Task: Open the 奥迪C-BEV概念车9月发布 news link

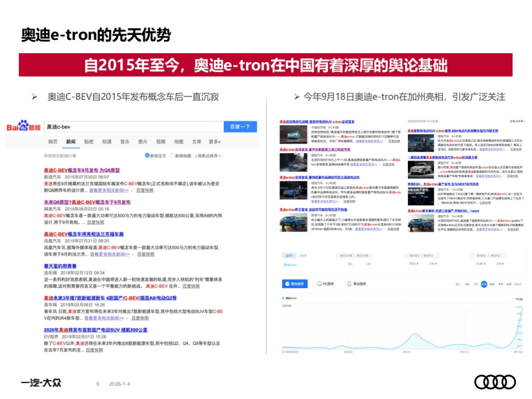Action: (x=81, y=170)
